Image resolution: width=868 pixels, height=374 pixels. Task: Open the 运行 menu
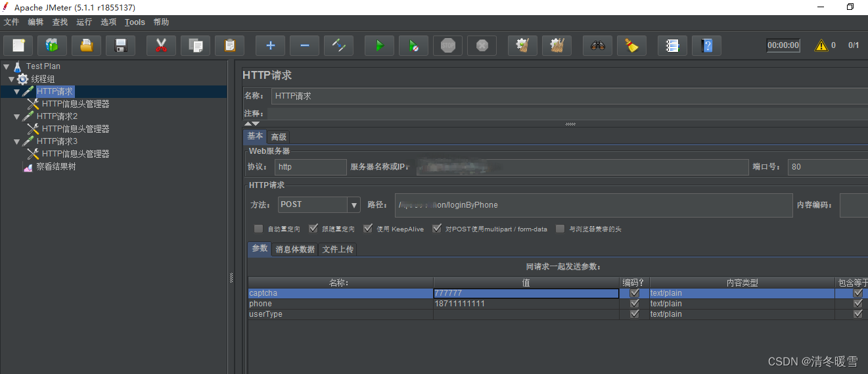(84, 22)
